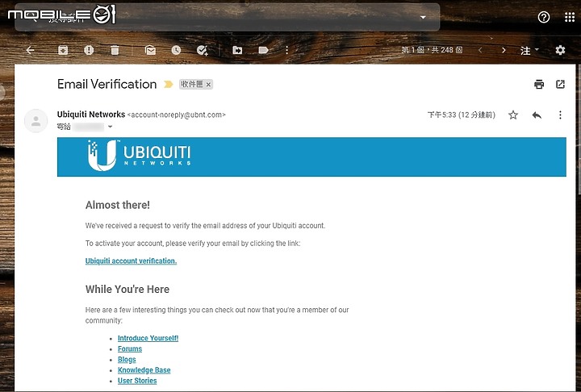Screen dimensions: 581x392
Task: Open the Settings gear
Action: point(560,50)
